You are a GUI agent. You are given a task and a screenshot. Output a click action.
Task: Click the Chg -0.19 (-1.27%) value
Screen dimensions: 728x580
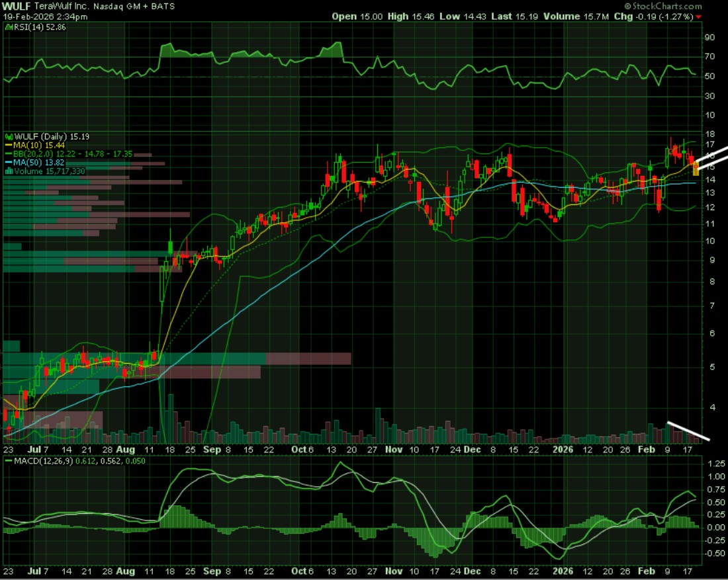pyautogui.click(x=654, y=17)
